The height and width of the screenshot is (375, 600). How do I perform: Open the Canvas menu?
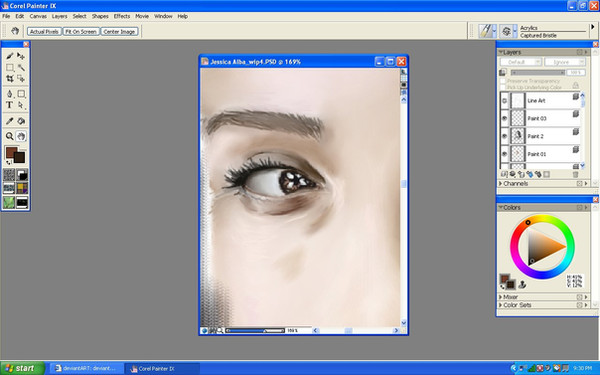tap(38, 16)
